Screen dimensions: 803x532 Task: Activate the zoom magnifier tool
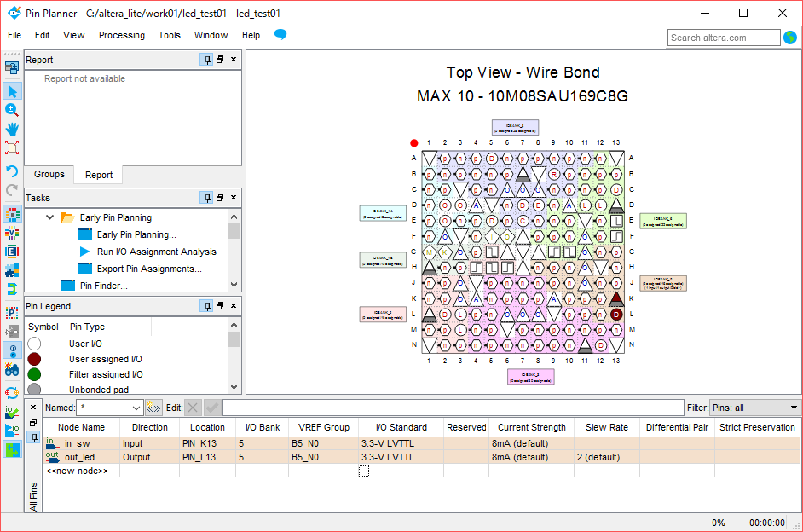coord(12,110)
